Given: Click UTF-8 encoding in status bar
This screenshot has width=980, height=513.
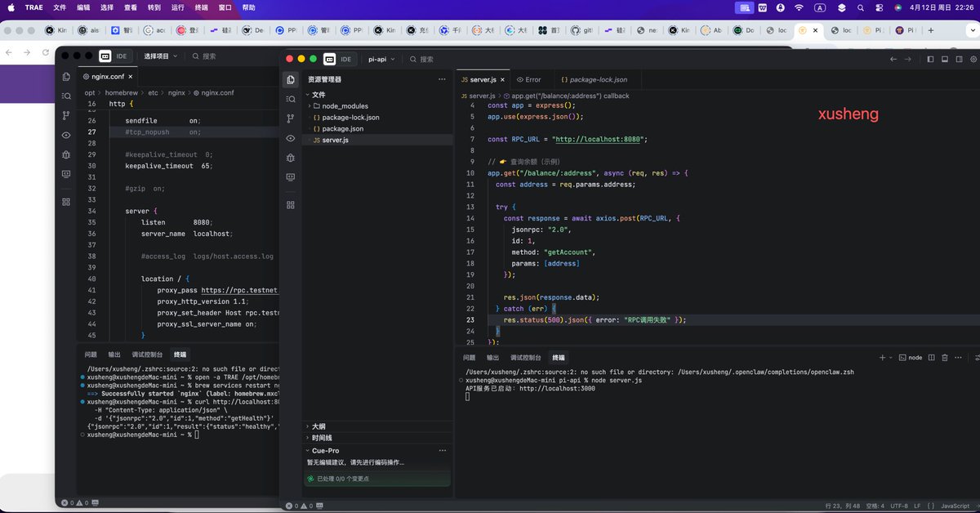Looking at the screenshot, I should (898, 506).
